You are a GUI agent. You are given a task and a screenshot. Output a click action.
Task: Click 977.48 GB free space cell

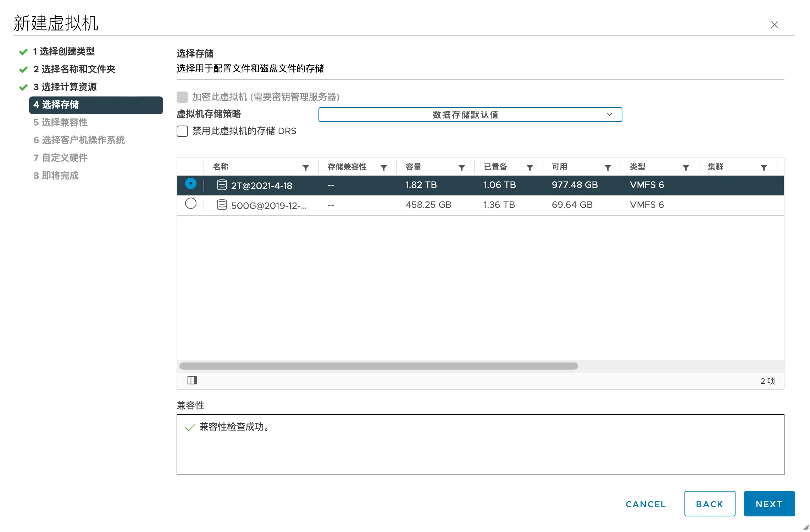tap(575, 185)
